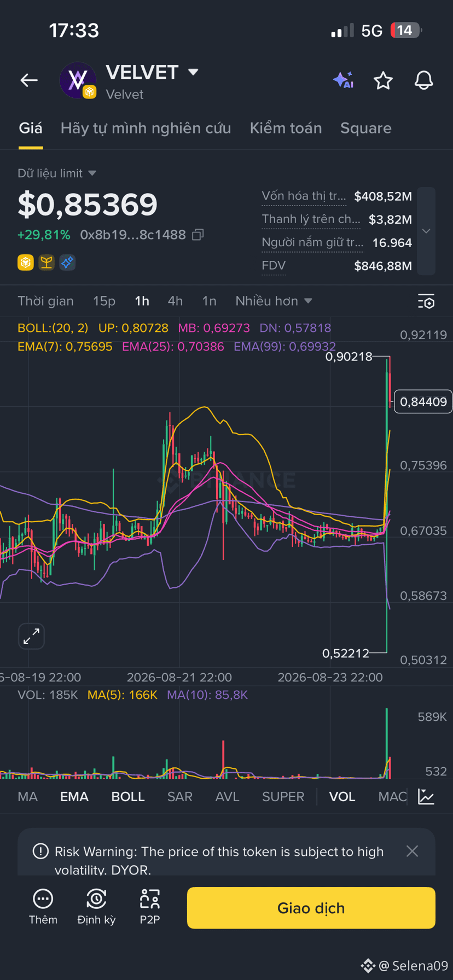Tap the 5G network indicator
The width and height of the screenshot is (453, 980).
click(372, 31)
